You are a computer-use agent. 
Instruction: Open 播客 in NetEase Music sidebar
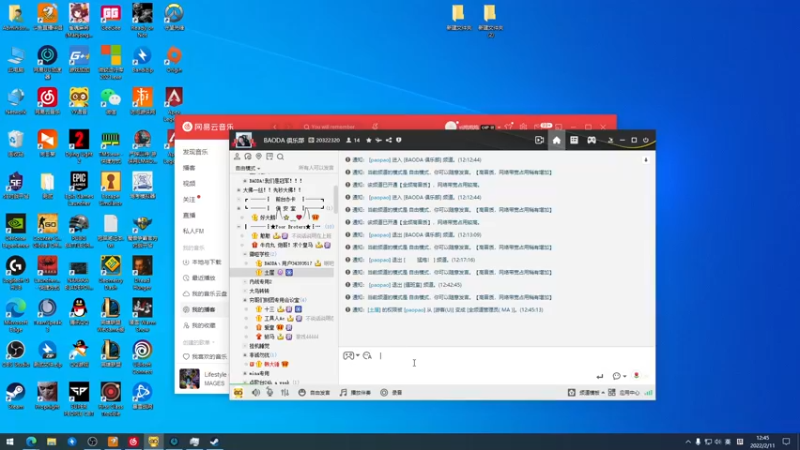click(189, 168)
